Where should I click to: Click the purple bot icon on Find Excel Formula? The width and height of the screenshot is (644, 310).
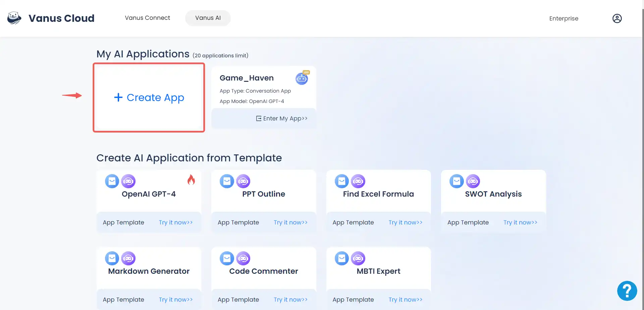pyautogui.click(x=358, y=181)
